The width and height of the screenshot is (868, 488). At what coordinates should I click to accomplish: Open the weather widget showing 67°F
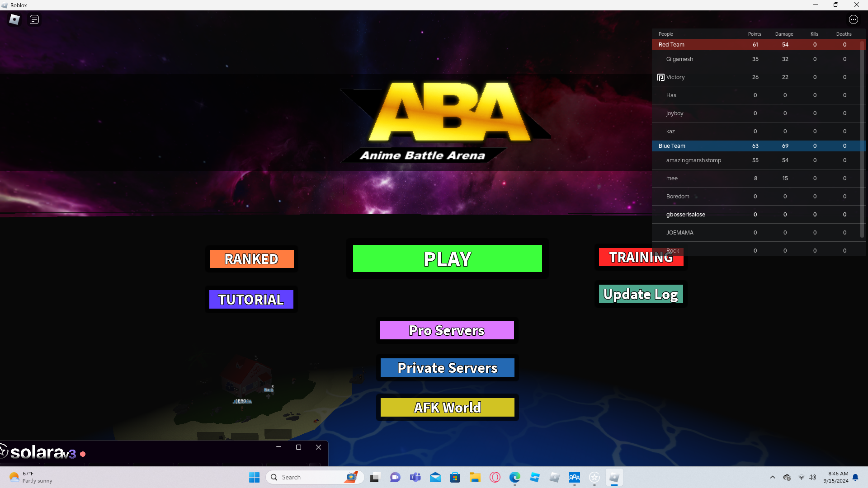point(31,477)
